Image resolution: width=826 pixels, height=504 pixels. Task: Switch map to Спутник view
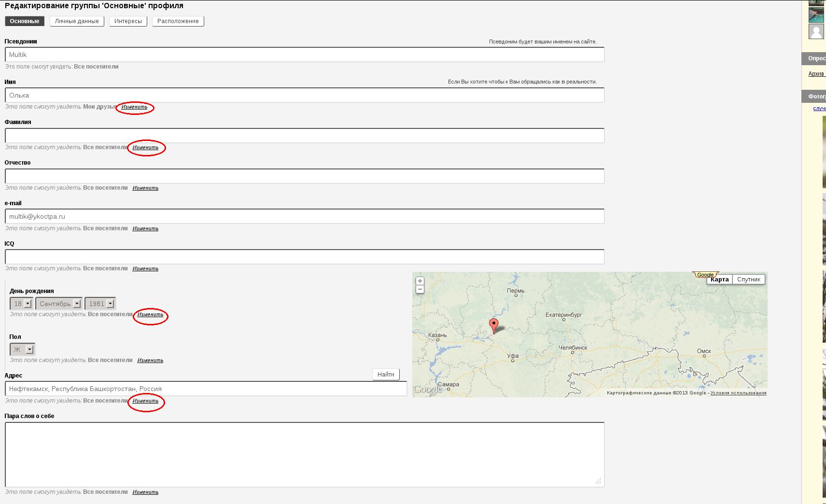748,280
